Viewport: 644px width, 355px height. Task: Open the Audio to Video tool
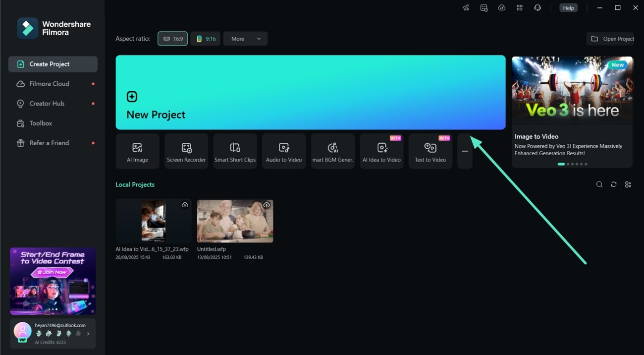284,151
